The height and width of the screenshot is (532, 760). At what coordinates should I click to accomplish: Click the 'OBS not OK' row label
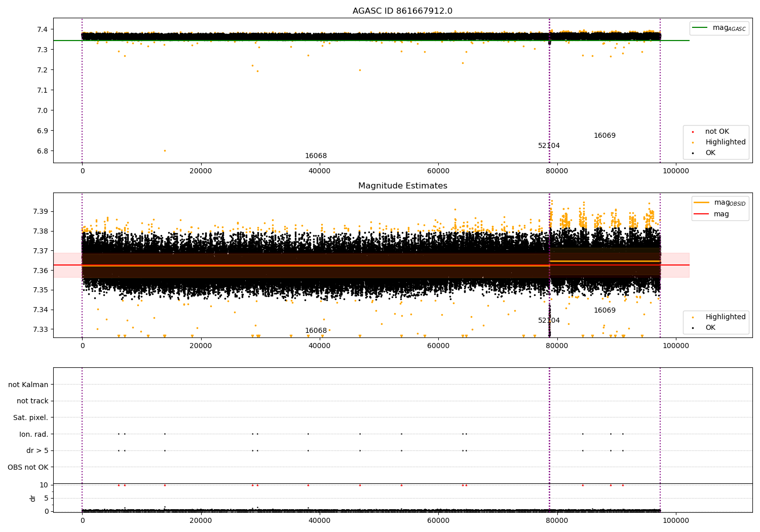28,467
